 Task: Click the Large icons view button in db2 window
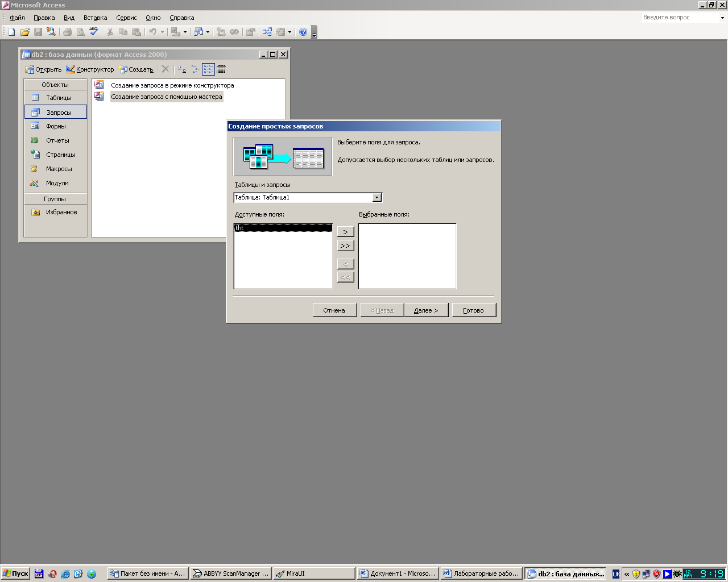click(181, 69)
